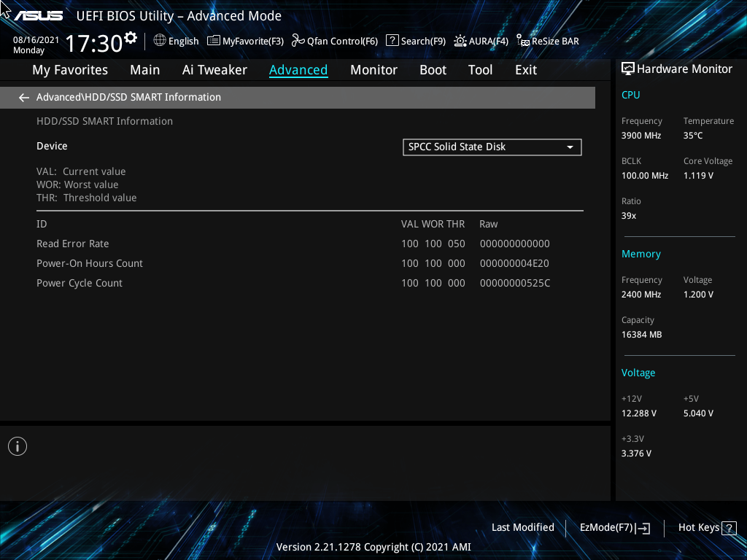Toggle AURA(F4) lighting
The image size is (747, 560).
[x=481, y=41]
